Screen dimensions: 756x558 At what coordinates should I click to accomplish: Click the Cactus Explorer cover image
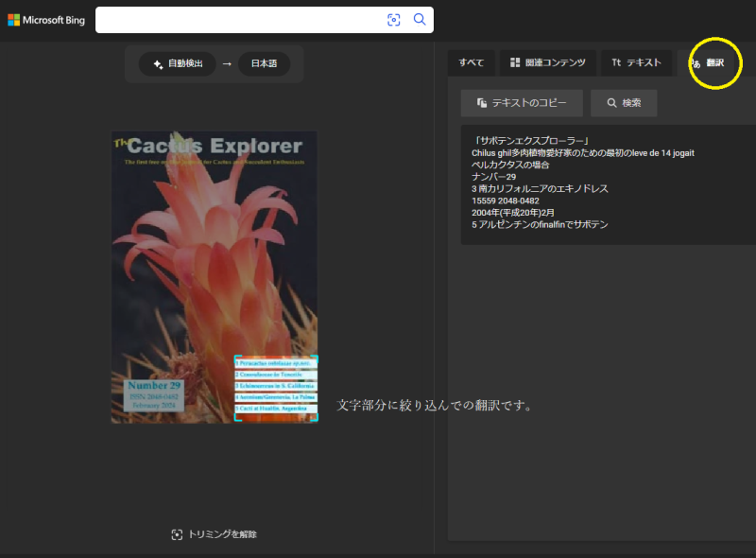215,277
